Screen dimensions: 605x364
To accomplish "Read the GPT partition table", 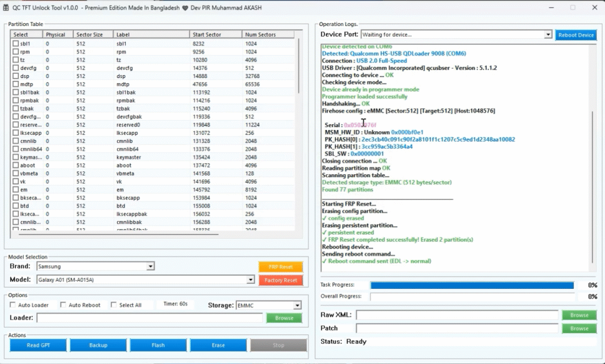I will pos(37,345).
